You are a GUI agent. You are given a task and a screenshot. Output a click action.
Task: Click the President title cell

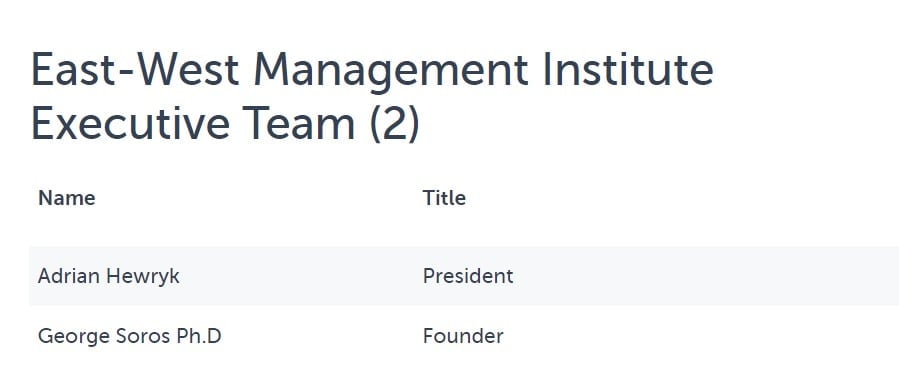(x=468, y=276)
